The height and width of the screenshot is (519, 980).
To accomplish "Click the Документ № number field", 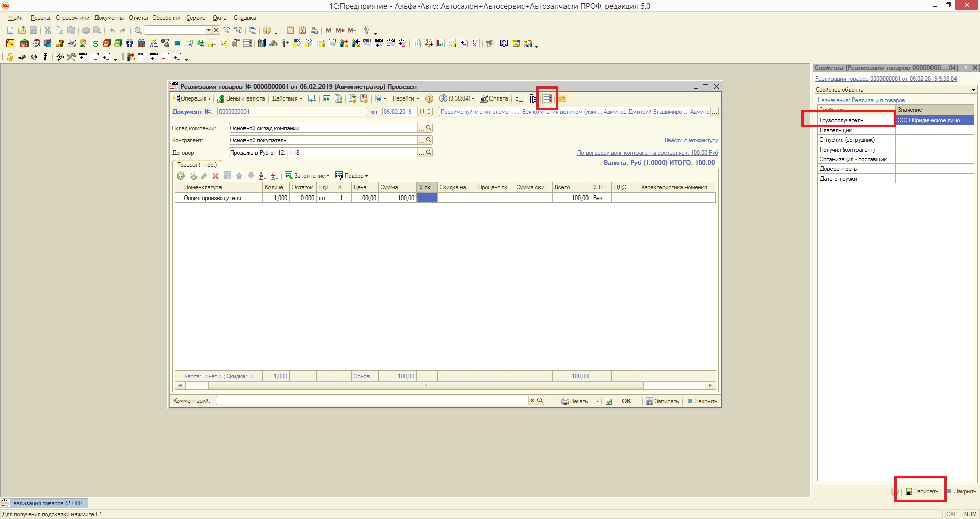I will coord(292,112).
